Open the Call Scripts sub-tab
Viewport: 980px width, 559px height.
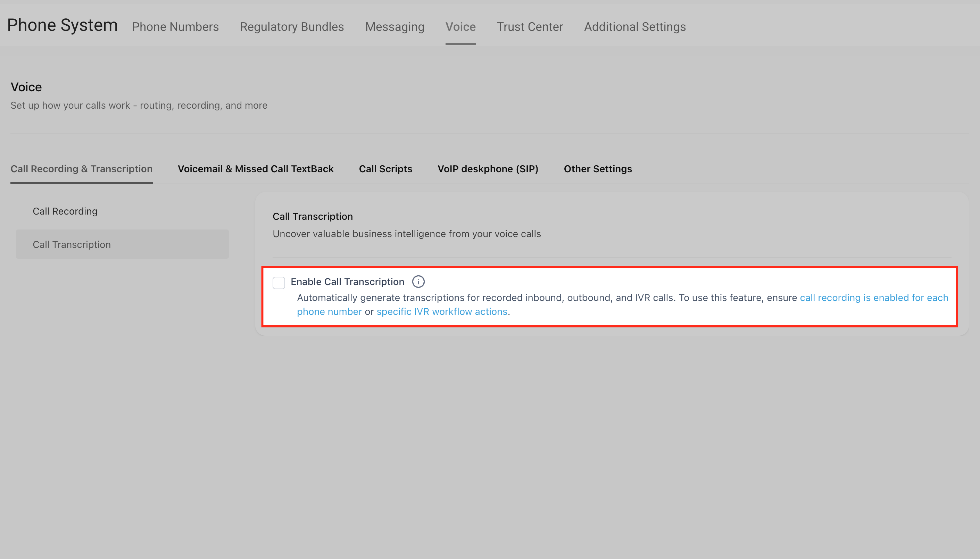coord(385,169)
